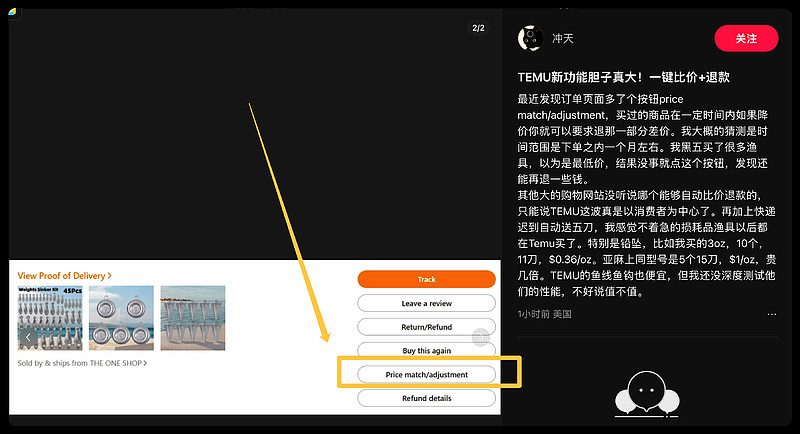Open 冲天's profile avatar
Image resolution: width=800 pixels, height=434 pixels.
tap(530, 38)
